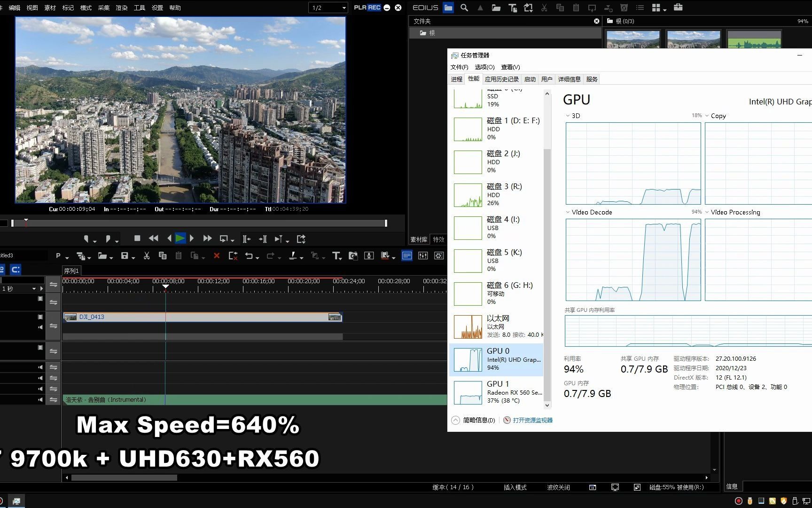Screen dimensions: 812x508
Task: Click the add title icon in bin toolbar
Action: pos(512,8)
